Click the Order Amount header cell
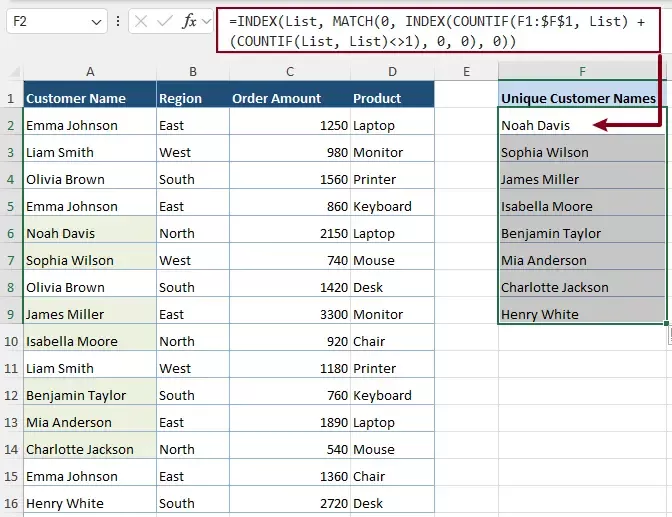 (290, 94)
